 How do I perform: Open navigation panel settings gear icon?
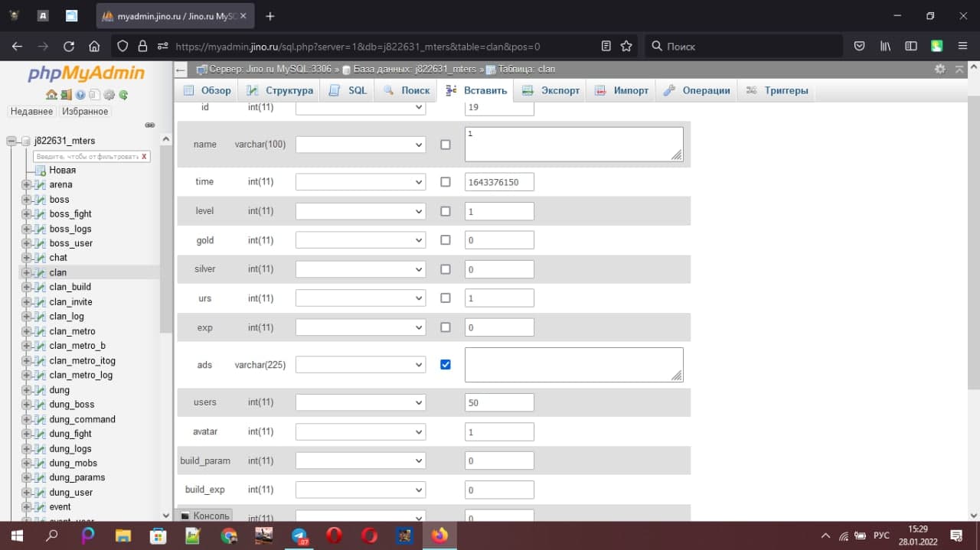tap(109, 95)
